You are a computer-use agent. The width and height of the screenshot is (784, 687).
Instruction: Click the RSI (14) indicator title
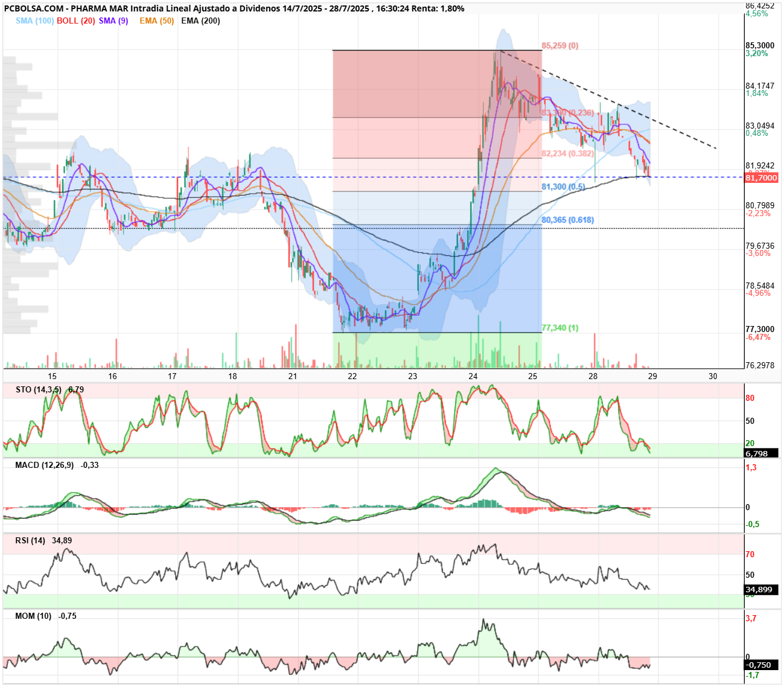point(30,540)
